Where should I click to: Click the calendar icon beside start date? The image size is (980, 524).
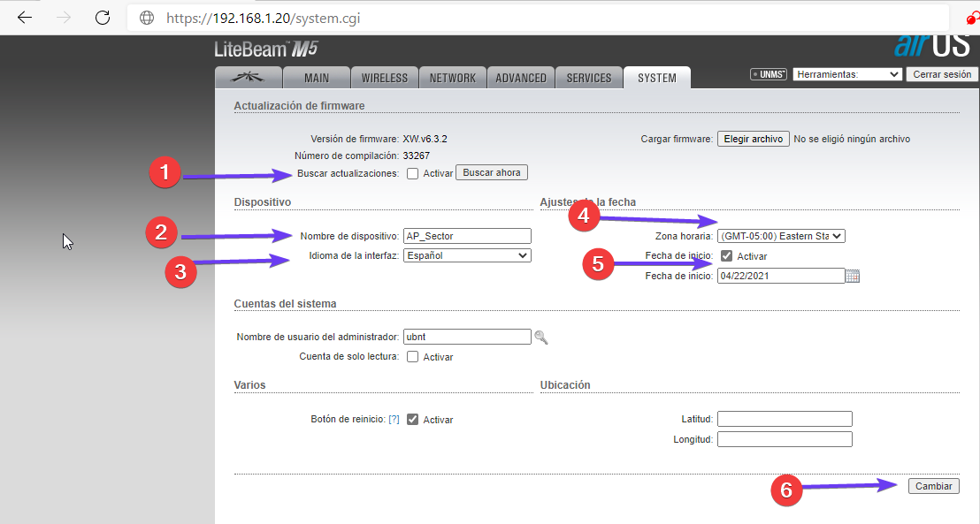coord(853,276)
